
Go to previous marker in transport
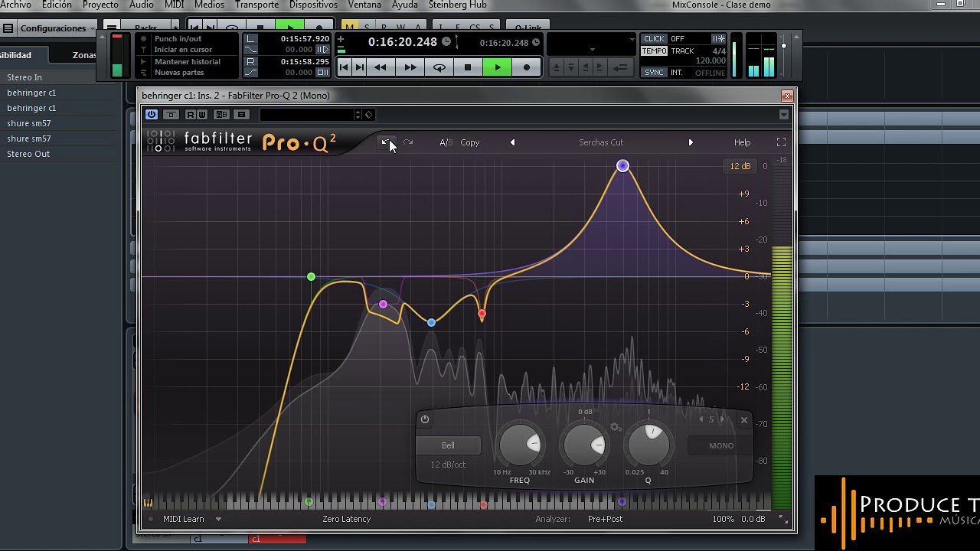click(x=344, y=67)
